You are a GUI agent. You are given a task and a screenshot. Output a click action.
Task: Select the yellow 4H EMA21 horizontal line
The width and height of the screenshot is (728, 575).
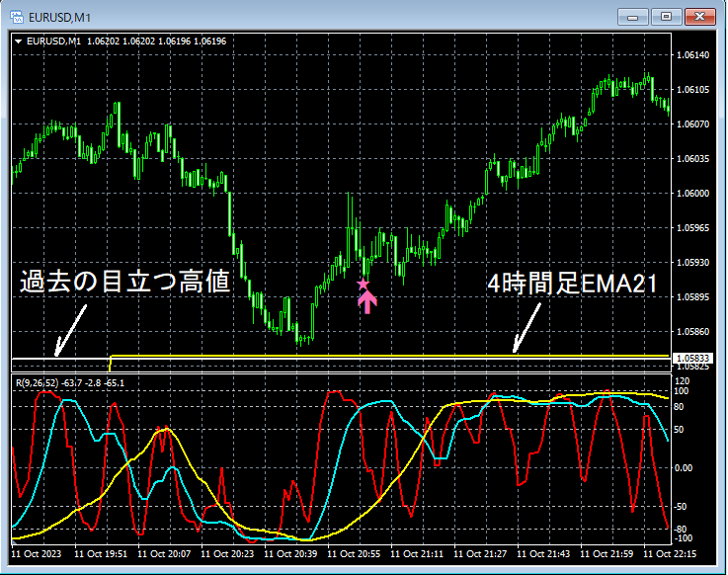[x=390, y=357]
